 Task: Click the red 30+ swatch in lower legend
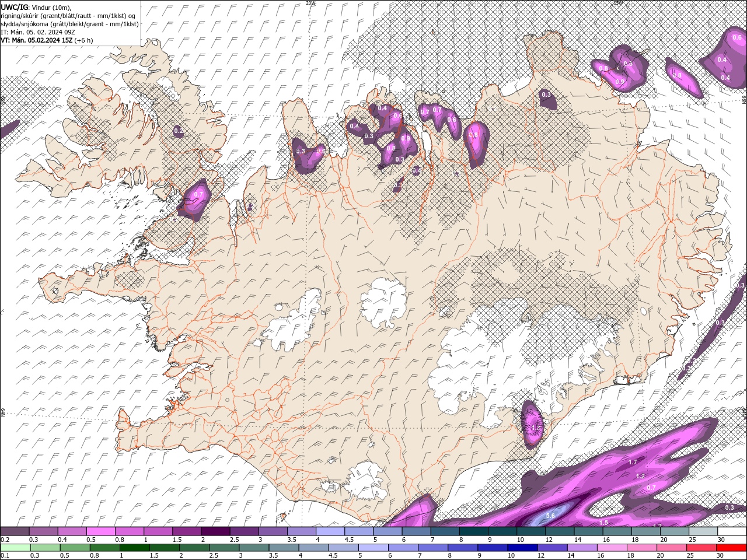pyautogui.click(x=732, y=548)
